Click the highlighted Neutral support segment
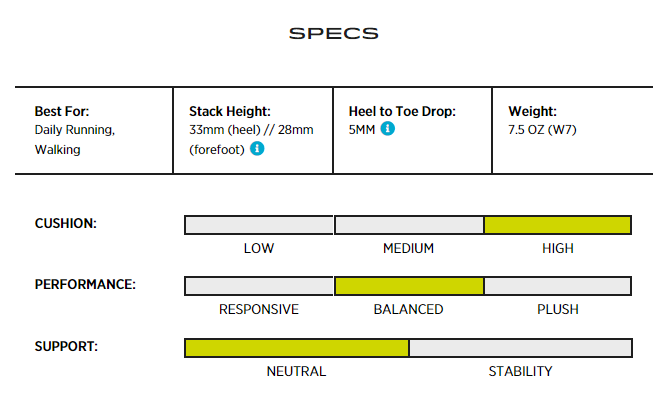665x412 pixels. [x=296, y=348]
